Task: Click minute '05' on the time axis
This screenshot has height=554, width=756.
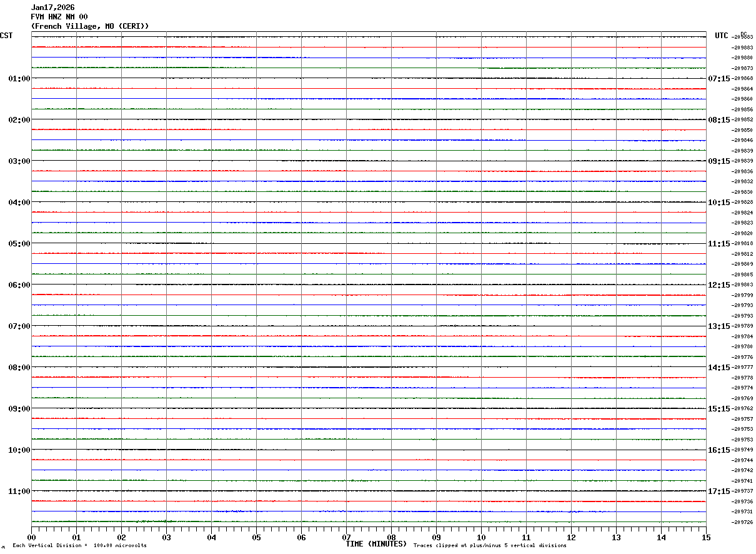Action: click(x=256, y=537)
